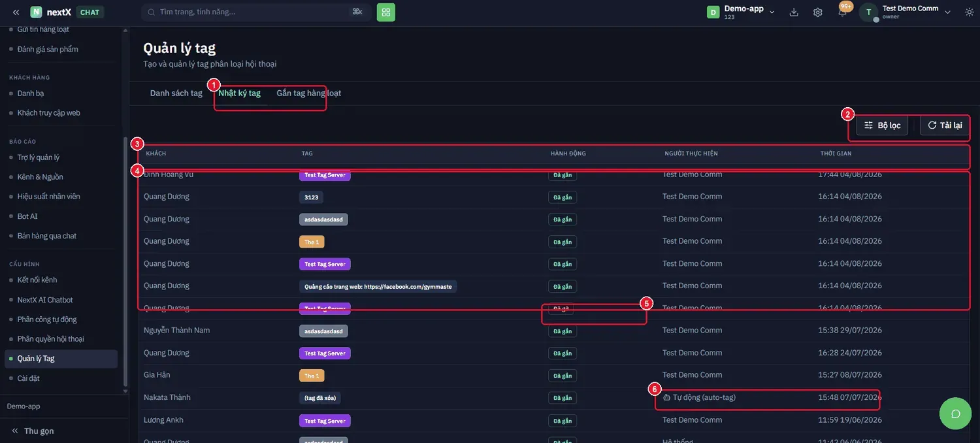Expand the Test Demo Comm account menu
This screenshot has width=980, height=443.
[x=947, y=12]
